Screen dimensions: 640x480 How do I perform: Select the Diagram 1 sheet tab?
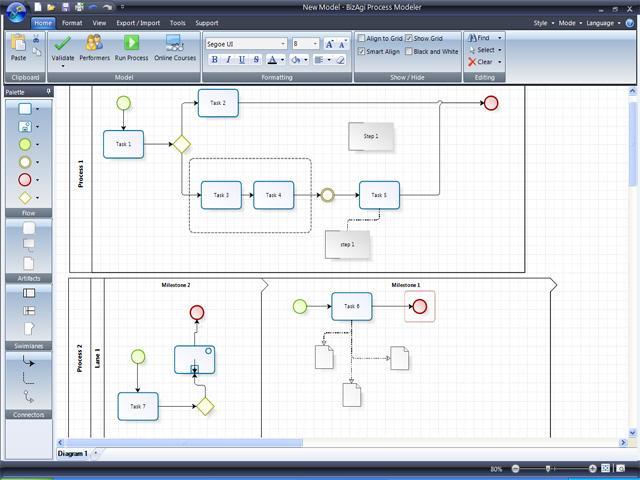(x=72, y=453)
